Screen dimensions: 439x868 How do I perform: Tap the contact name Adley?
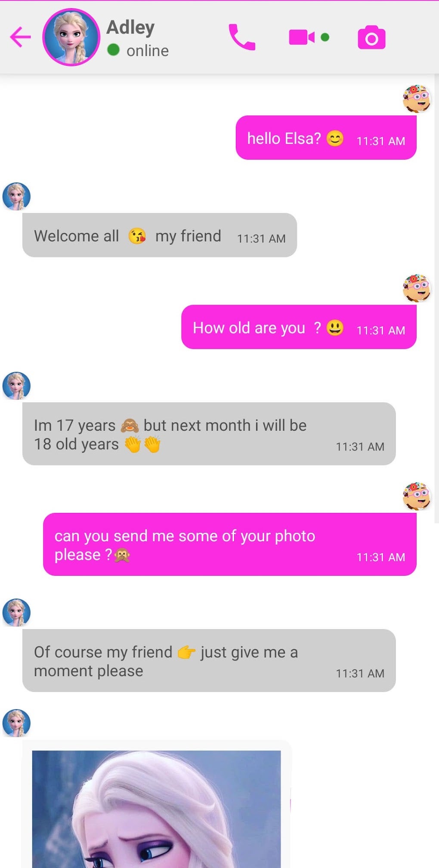click(x=130, y=28)
